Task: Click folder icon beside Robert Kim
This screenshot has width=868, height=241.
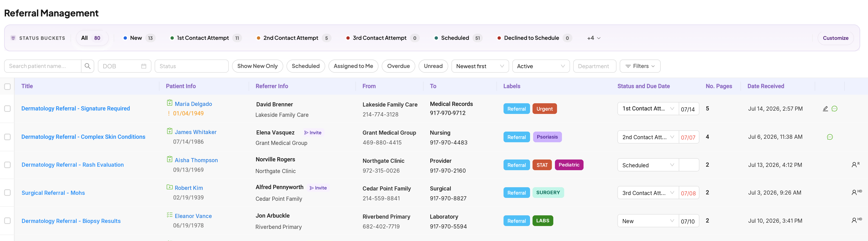Action: pos(170,187)
